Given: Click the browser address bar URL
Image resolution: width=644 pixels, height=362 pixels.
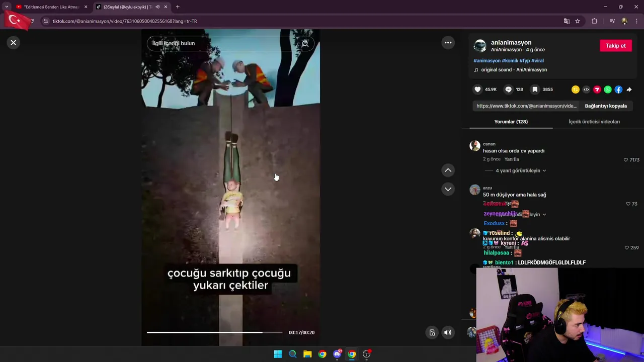Looking at the screenshot, I should (x=125, y=21).
